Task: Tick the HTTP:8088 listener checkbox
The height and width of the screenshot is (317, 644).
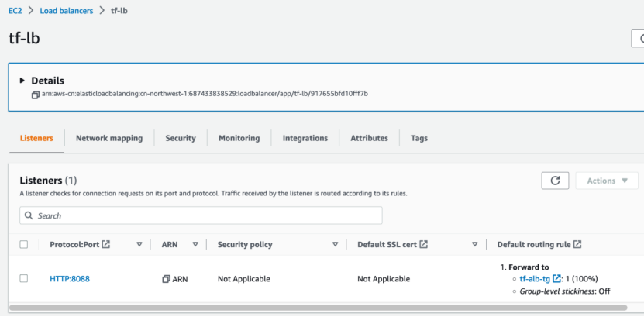Action: click(24, 278)
